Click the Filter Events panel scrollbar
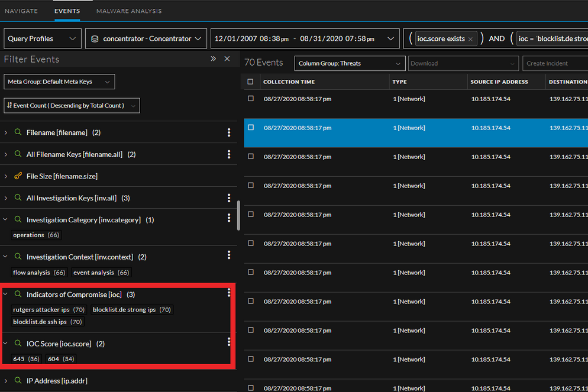588x392 pixels. [238, 215]
